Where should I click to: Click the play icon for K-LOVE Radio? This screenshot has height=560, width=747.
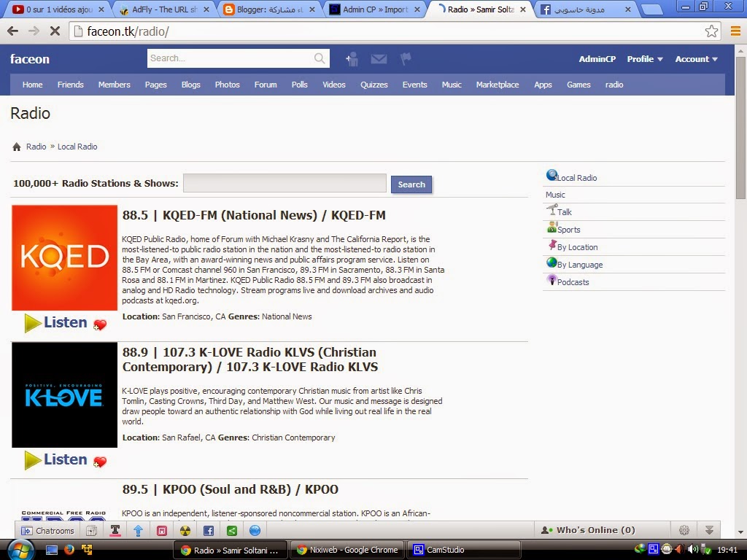click(x=32, y=460)
